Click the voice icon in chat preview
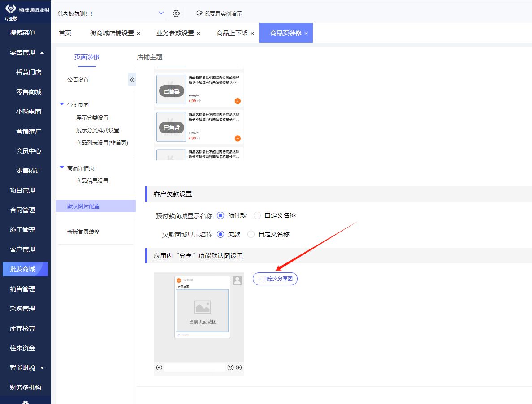The width and height of the screenshot is (532, 404). pyautogui.click(x=159, y=368)
